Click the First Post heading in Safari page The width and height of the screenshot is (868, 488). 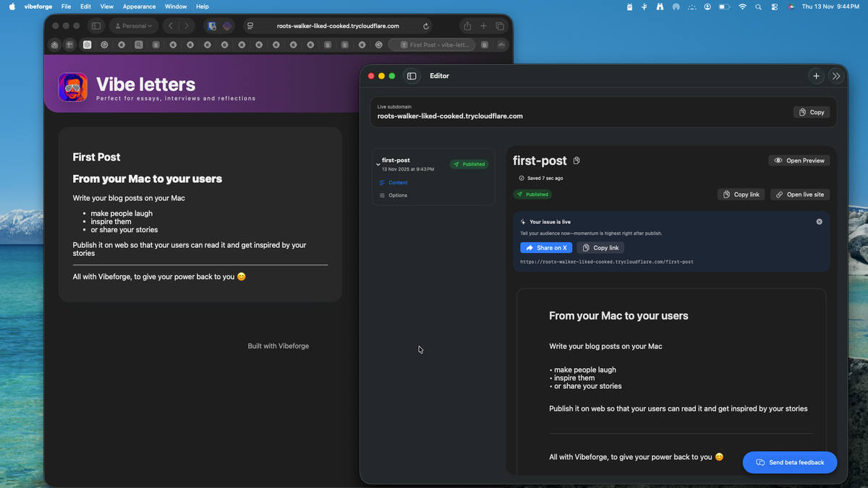(96, 157)
